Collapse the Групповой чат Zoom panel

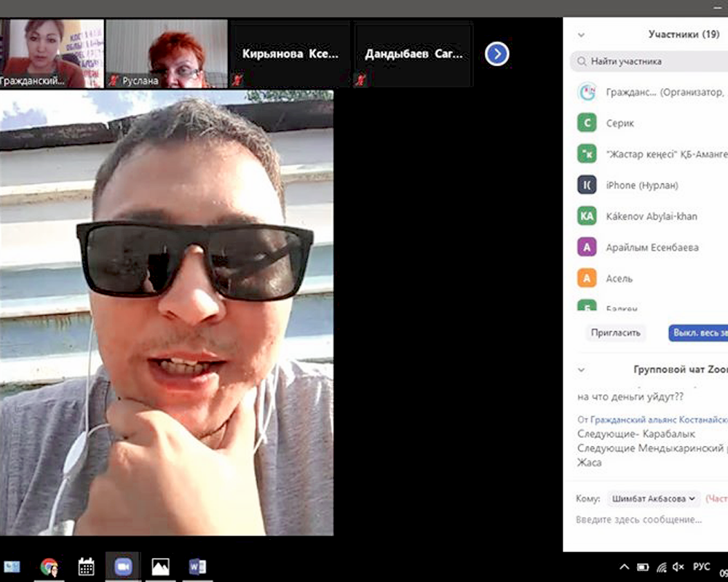tap(581, 370)
